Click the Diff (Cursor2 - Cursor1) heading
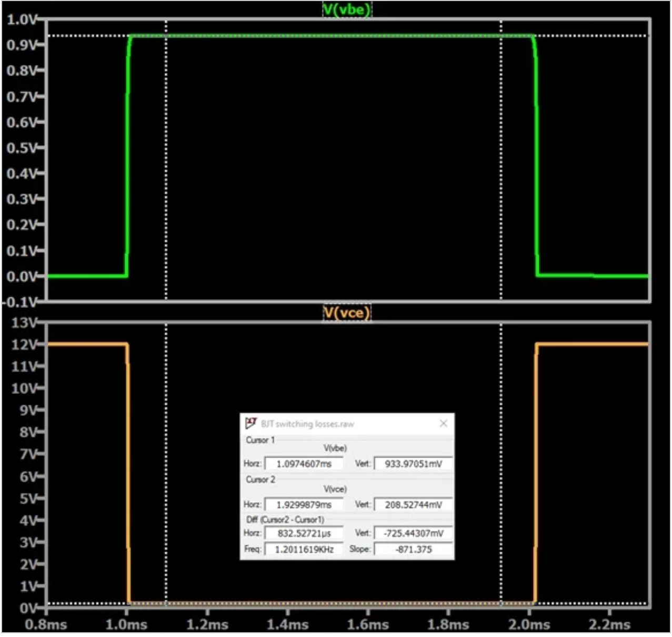Image resolution: width=672 pixels, height=637 pixels. 285,520
